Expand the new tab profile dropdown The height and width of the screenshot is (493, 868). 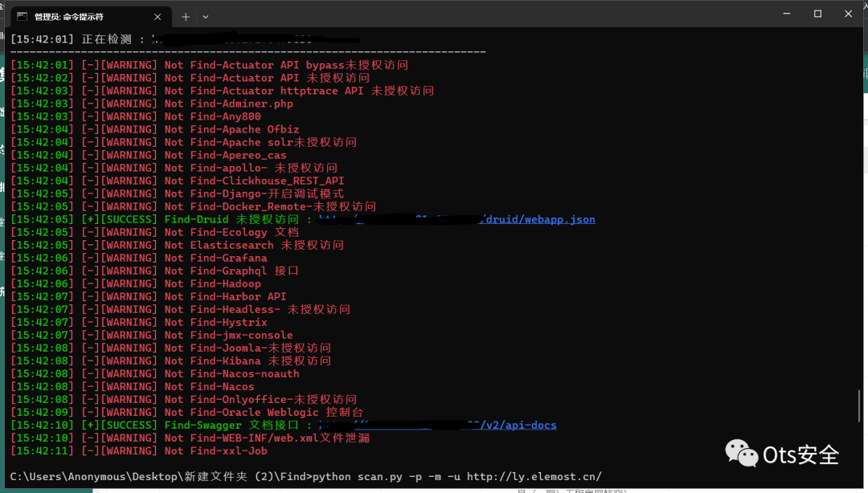point(206,17)
